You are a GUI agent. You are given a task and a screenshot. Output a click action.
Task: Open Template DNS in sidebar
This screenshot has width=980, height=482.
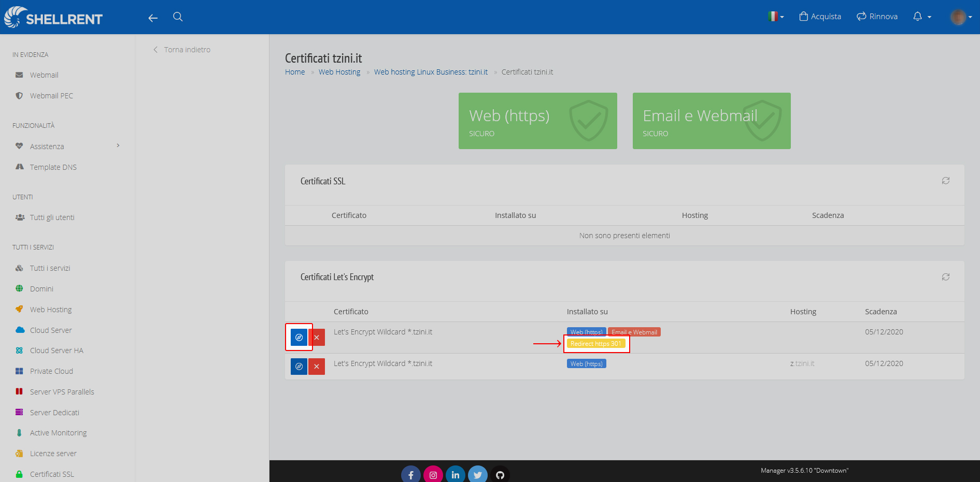[53, 167]
